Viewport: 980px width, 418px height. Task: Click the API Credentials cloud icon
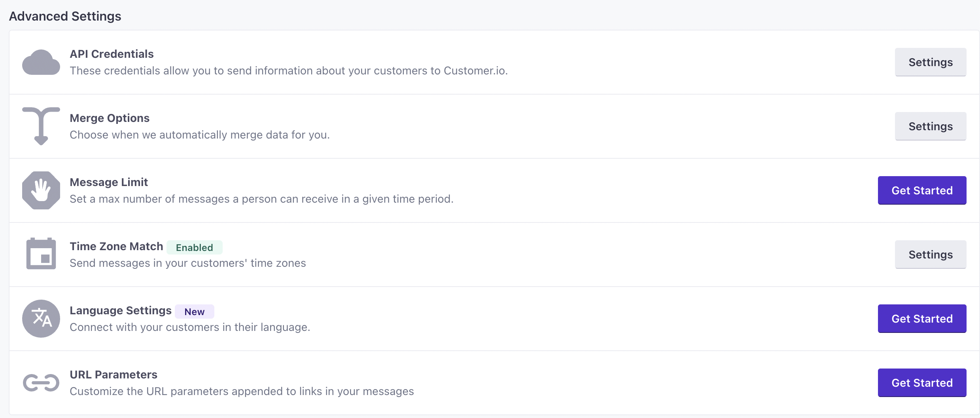click(x=41, y=63)
